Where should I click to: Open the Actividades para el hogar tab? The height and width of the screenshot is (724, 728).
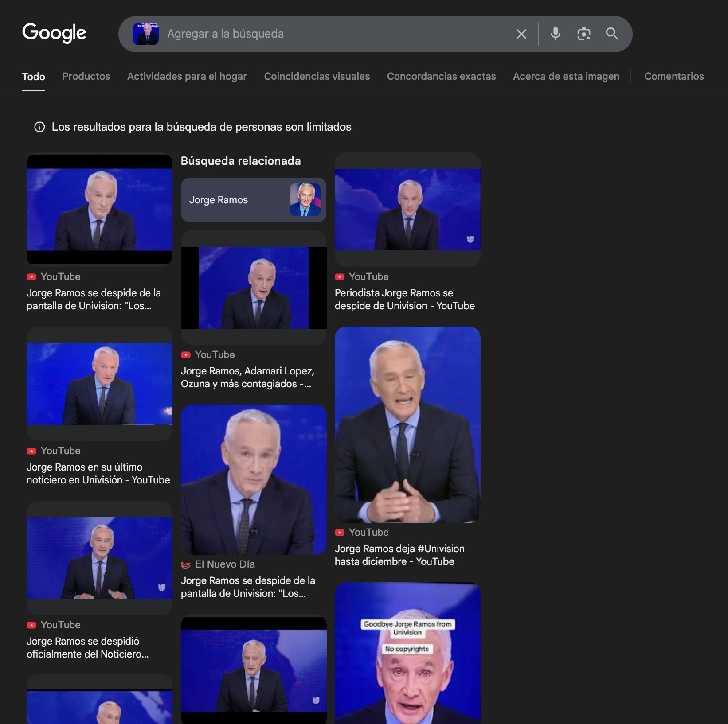187,76
